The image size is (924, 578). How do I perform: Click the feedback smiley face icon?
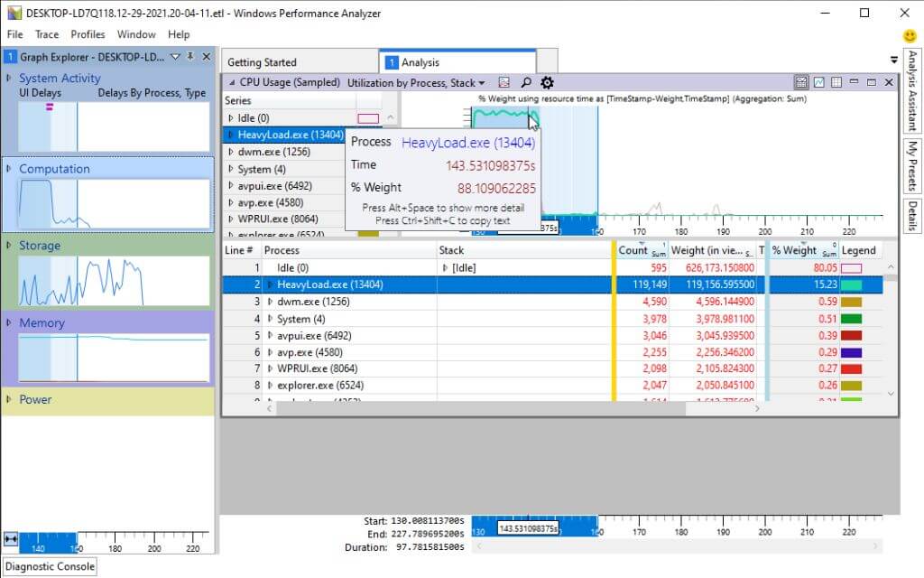[910, 35]
